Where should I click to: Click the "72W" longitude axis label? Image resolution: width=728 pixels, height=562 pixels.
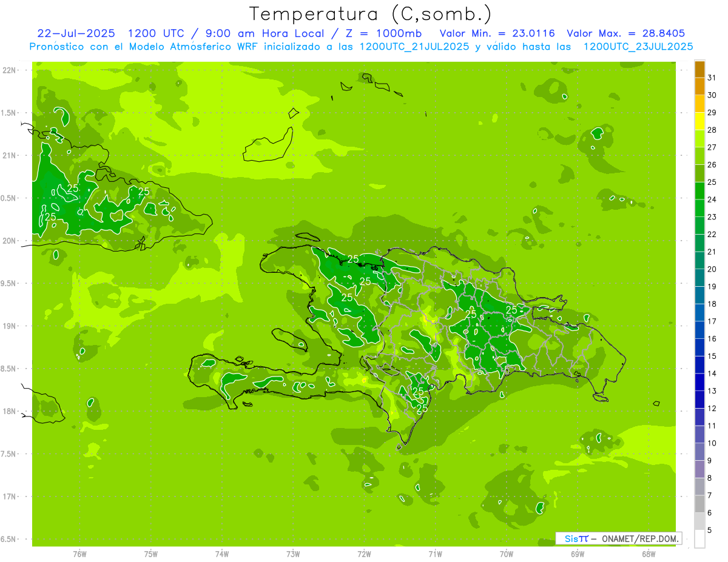coord(364,554)
